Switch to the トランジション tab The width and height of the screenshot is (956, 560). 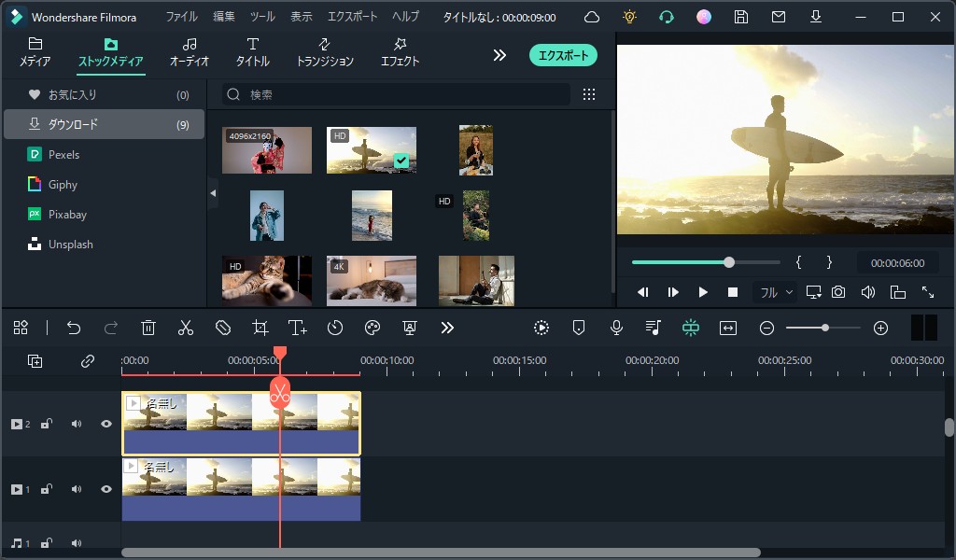(x=325, y=52)
